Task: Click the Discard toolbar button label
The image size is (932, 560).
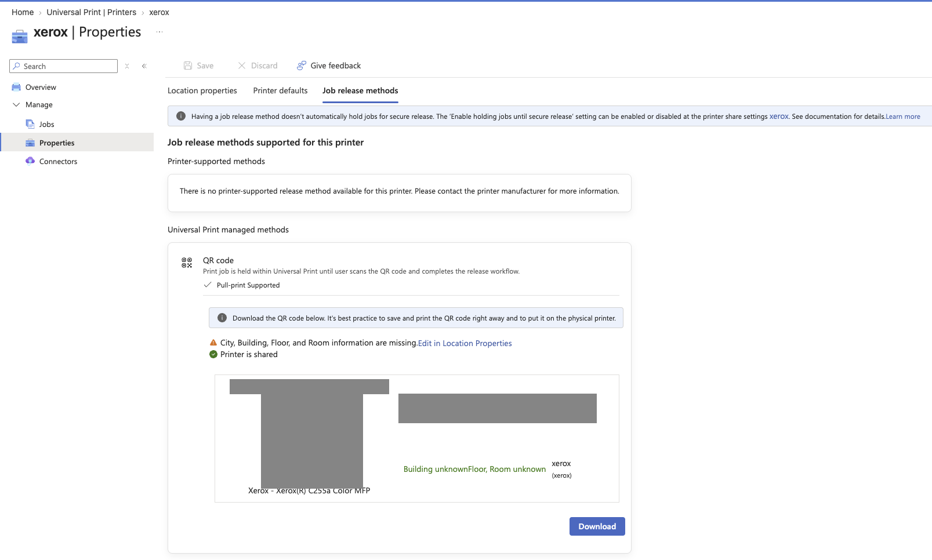Action: tap(264, 66)
